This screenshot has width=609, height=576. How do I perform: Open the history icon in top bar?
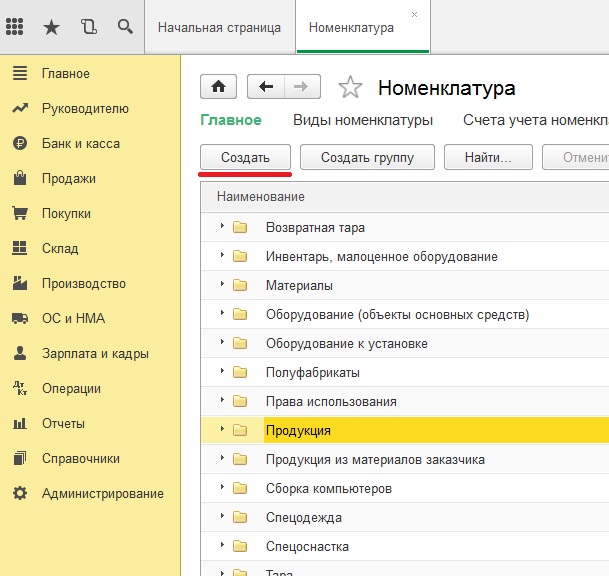pyautogui.click(x=89, y=26)
